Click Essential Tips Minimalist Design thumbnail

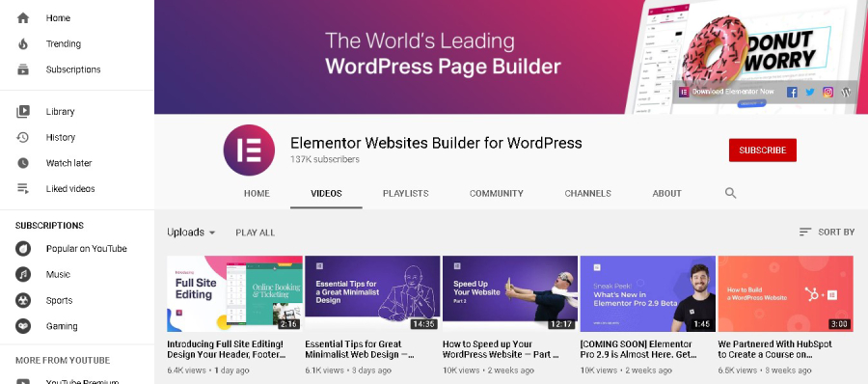point(372,293)
